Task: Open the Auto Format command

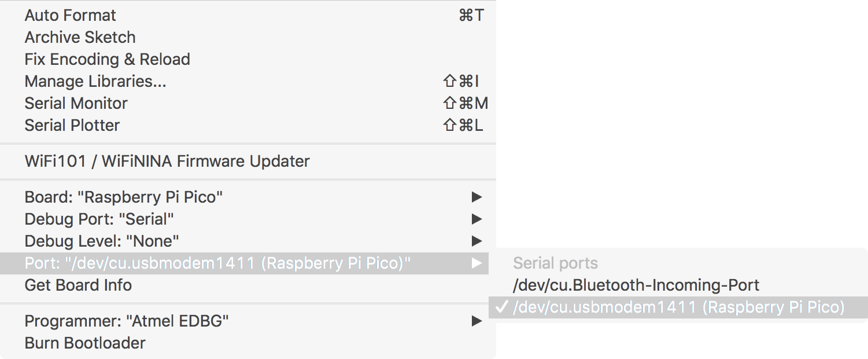Action: 69,15
